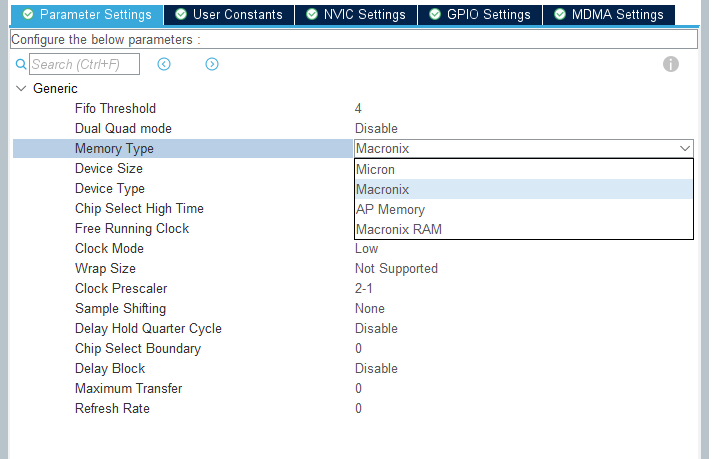Choose Macronix option in the open list

[x=524, y=189]
